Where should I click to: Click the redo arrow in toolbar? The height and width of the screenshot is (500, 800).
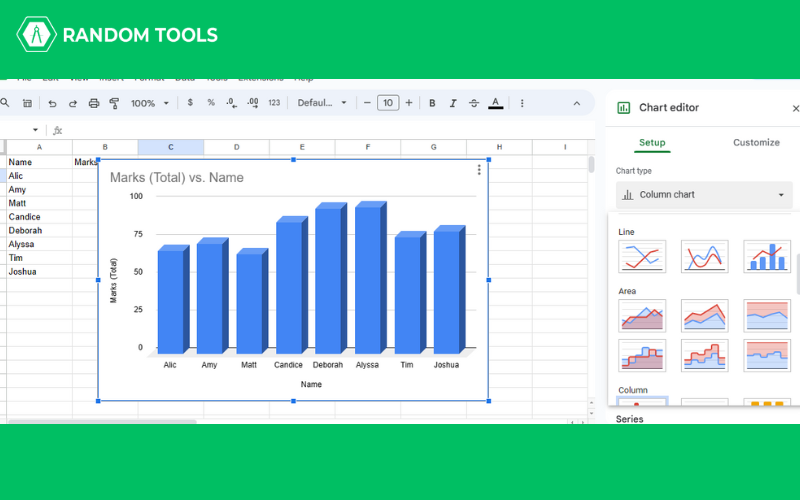73,104
